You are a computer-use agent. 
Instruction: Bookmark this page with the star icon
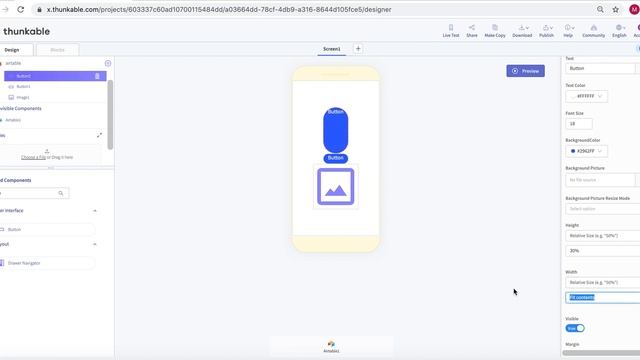click(616, 9)
